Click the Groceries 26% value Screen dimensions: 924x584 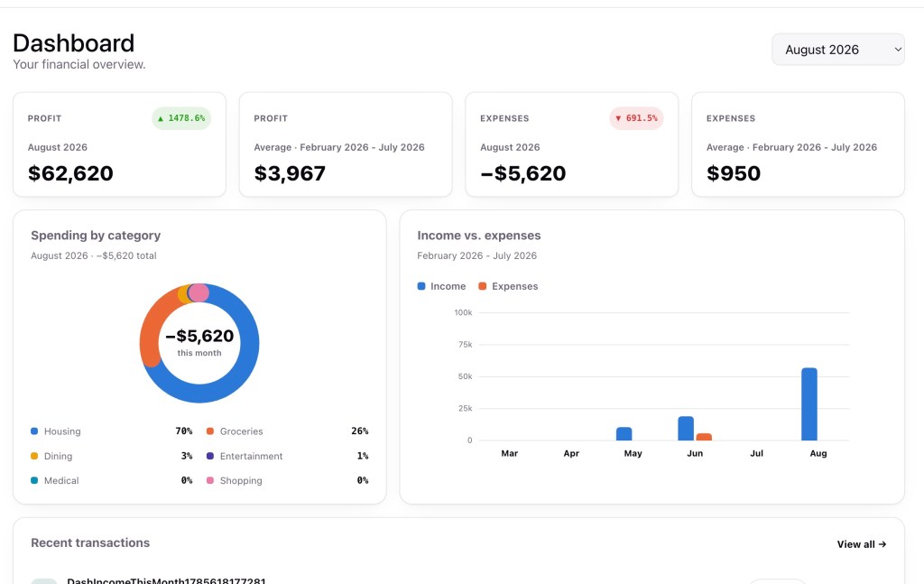(x=359, y=431)
